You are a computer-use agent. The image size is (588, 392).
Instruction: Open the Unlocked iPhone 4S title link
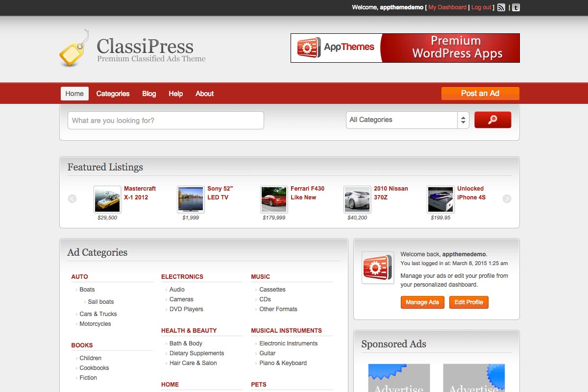471,193
